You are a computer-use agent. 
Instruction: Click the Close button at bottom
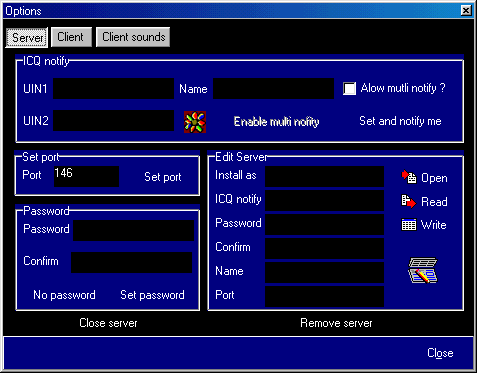click(440, 353)
